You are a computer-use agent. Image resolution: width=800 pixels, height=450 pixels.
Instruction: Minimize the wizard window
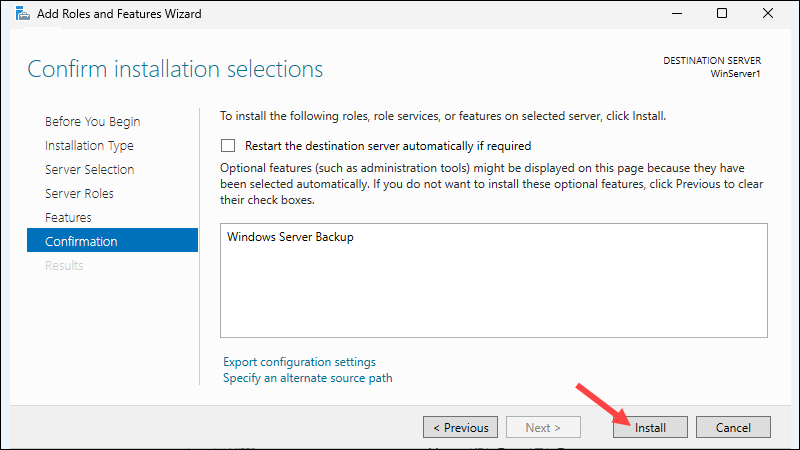click(x=676, y=15)
